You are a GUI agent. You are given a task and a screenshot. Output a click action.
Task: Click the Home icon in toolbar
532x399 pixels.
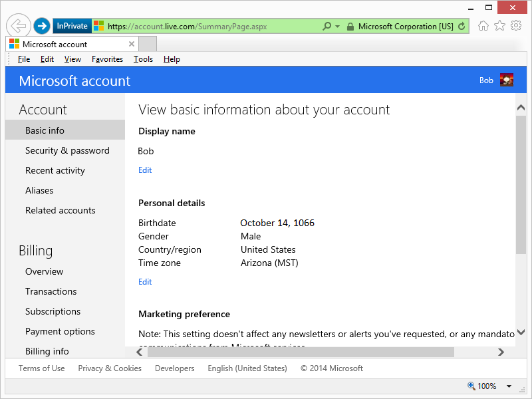coord(483,26)
